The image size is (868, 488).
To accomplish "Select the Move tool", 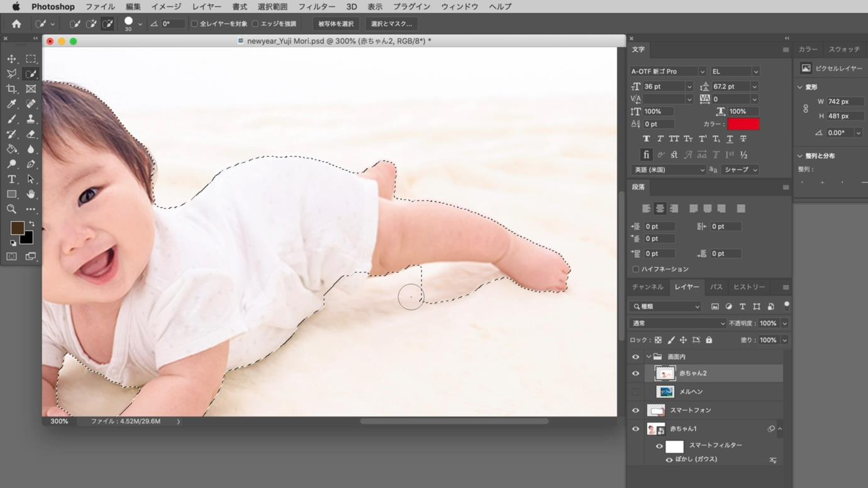I will click(12, 58).
